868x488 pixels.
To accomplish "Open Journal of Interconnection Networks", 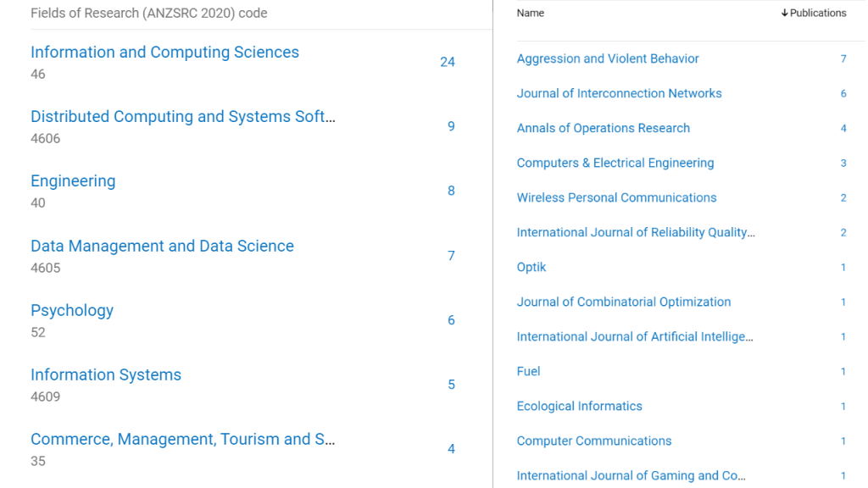I will (619, 94).
